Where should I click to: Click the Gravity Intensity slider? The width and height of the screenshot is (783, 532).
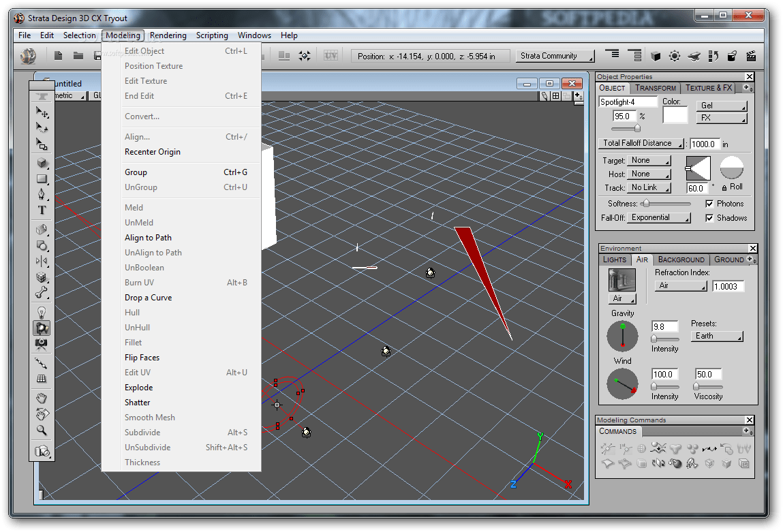(x=664, y=339)
